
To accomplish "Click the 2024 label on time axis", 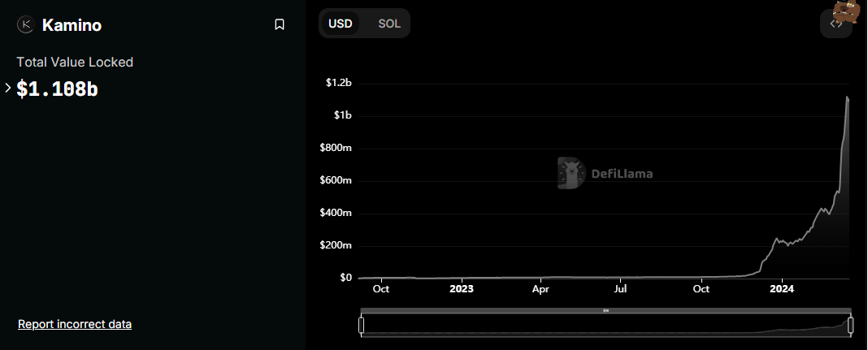I will tap(782, 288).
